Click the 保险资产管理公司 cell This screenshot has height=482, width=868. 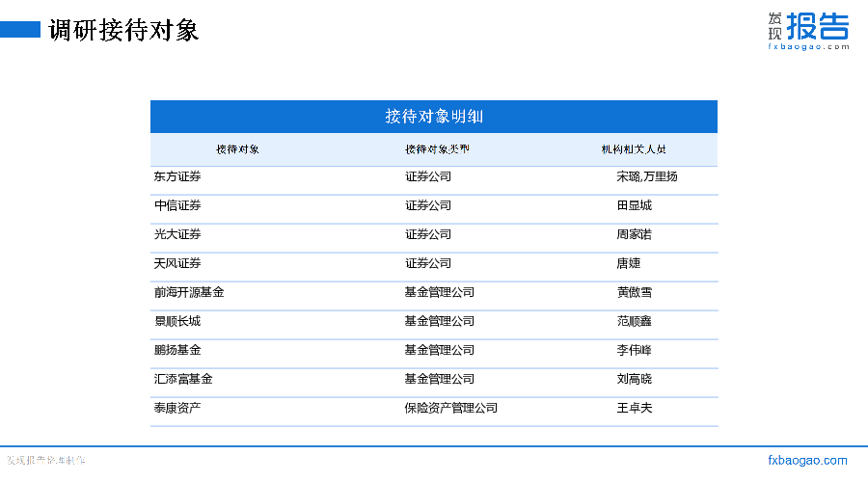coord(451,408)
